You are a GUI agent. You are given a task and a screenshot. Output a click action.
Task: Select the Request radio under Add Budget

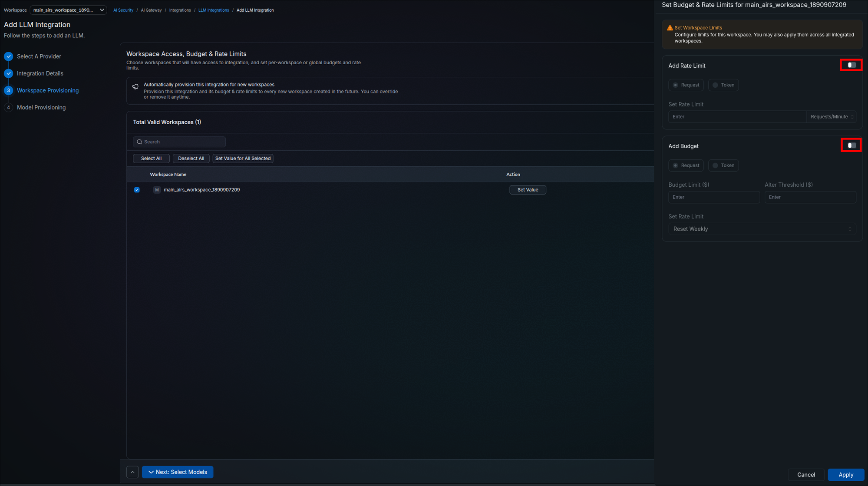686,165
